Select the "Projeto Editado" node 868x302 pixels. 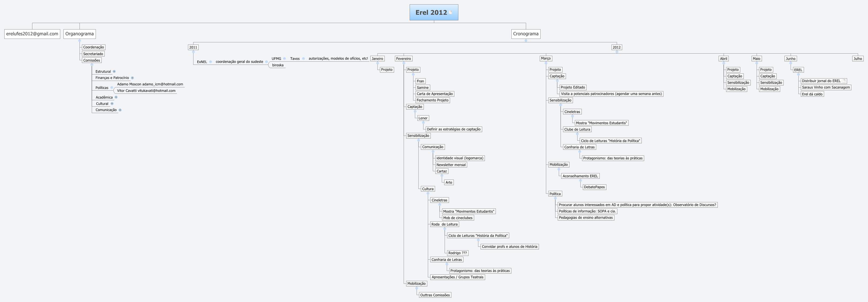click(573, 87)
